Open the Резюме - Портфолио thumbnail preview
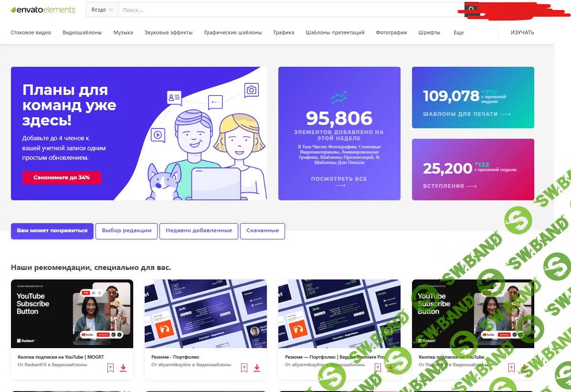 point(206,313)
